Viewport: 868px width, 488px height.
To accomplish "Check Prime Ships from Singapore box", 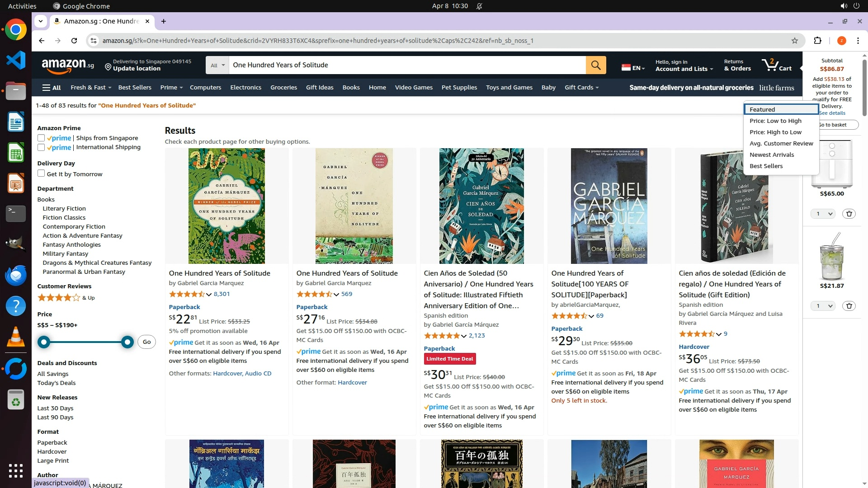I will [41, 138].
